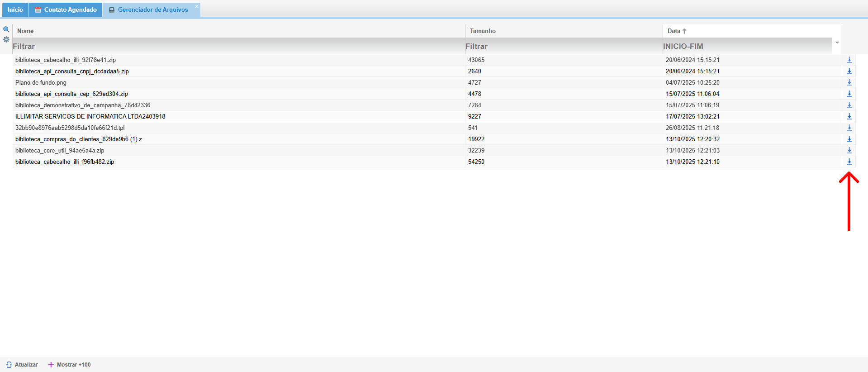This screenshot has width=868, height=372.
Task: Open the grid settings gear icon
Action: [6, 39]
